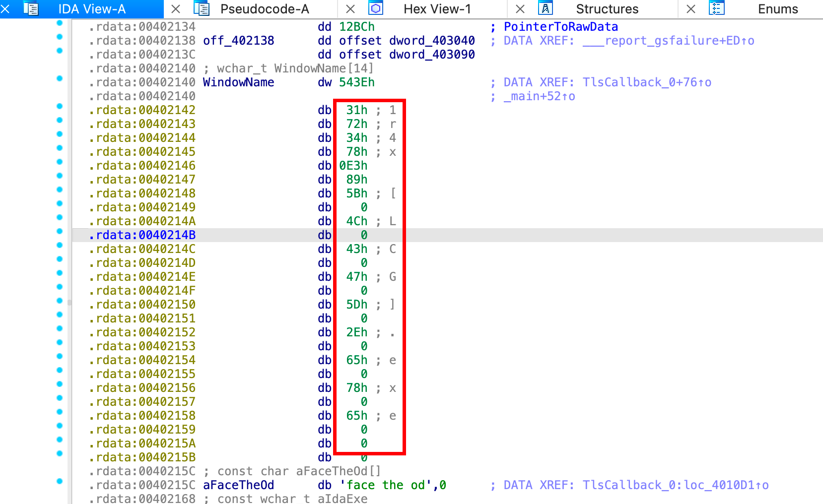The width and height of the screenshot is (823, 504).
Task: Toggle breakpoint dot beside .rdata:00402142
Action: click(x=60, y=106)
